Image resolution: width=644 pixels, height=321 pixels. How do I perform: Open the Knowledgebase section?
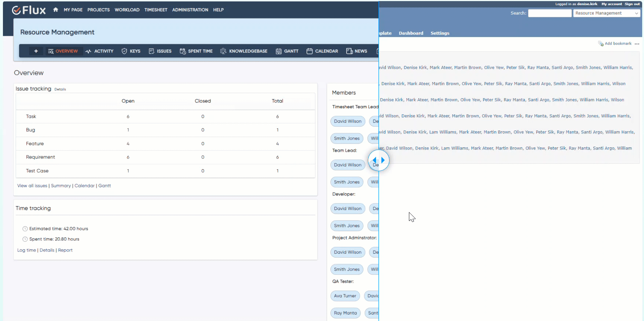tap(244, 51)
